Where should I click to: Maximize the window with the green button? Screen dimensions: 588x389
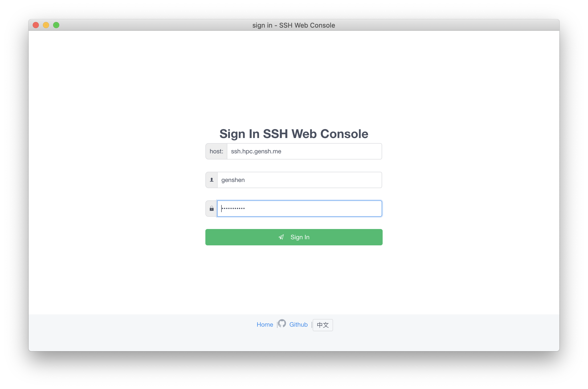coord(56,25)
